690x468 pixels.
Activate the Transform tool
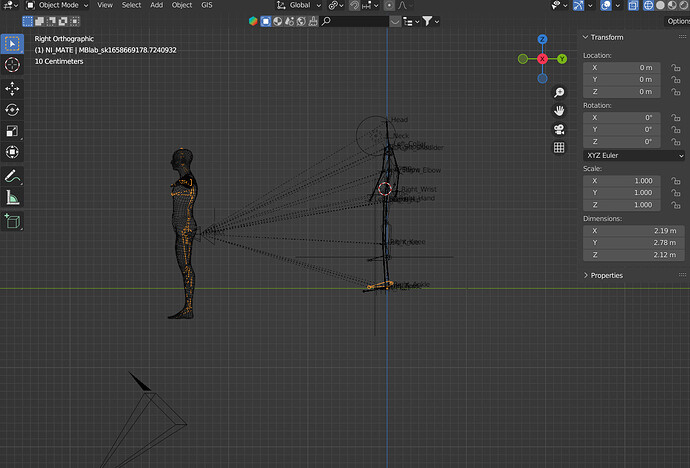click(x=12, y=152)
